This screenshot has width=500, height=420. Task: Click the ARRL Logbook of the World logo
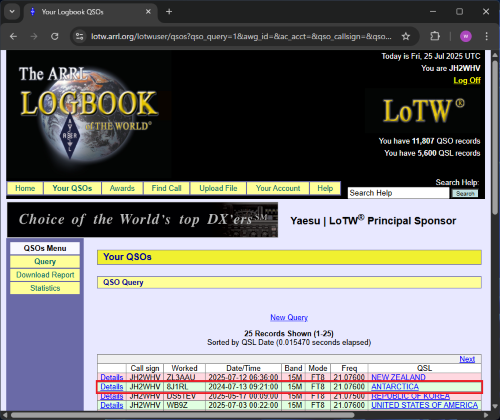(x=89, y=114)
